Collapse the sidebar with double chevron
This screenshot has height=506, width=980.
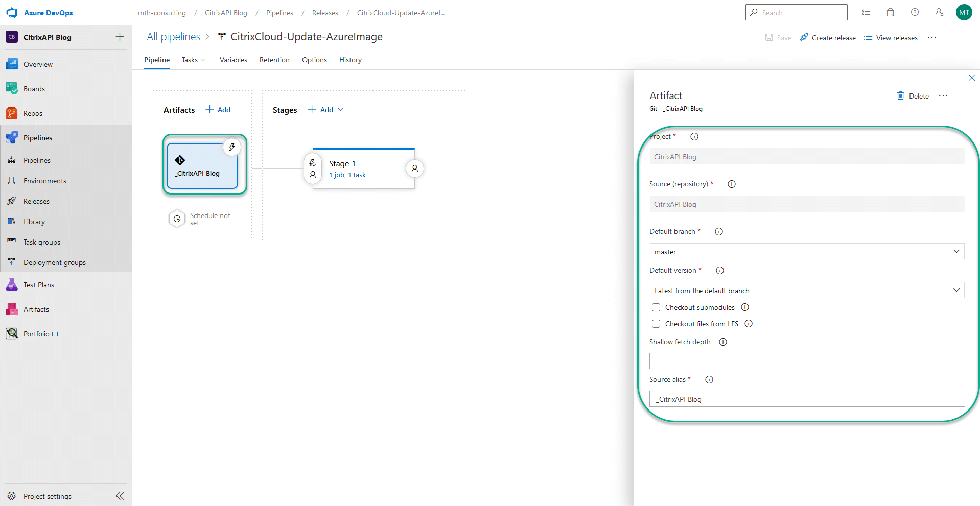[120, 496]
